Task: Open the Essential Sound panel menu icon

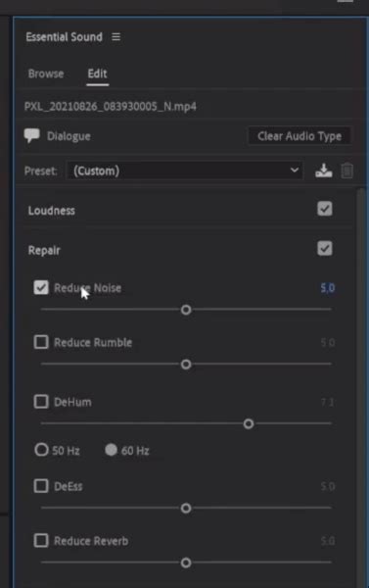Action: point(116,37)
